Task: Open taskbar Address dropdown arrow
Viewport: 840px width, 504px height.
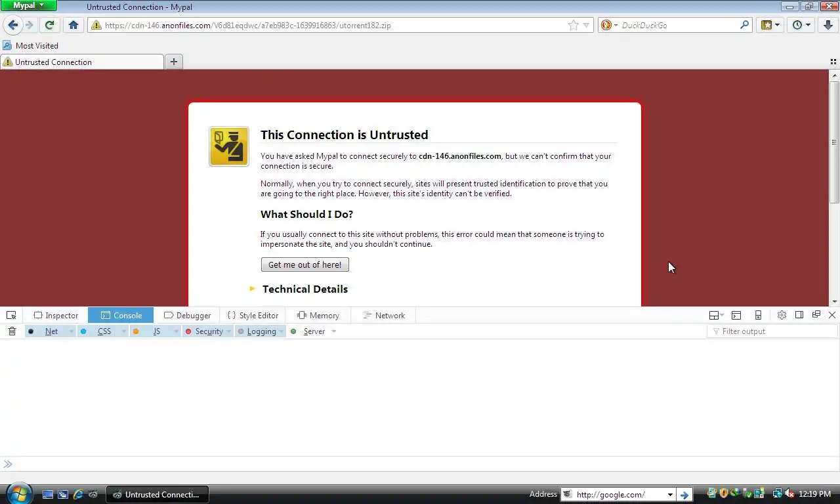Action: pyautogui.click(x=670, y=494)
